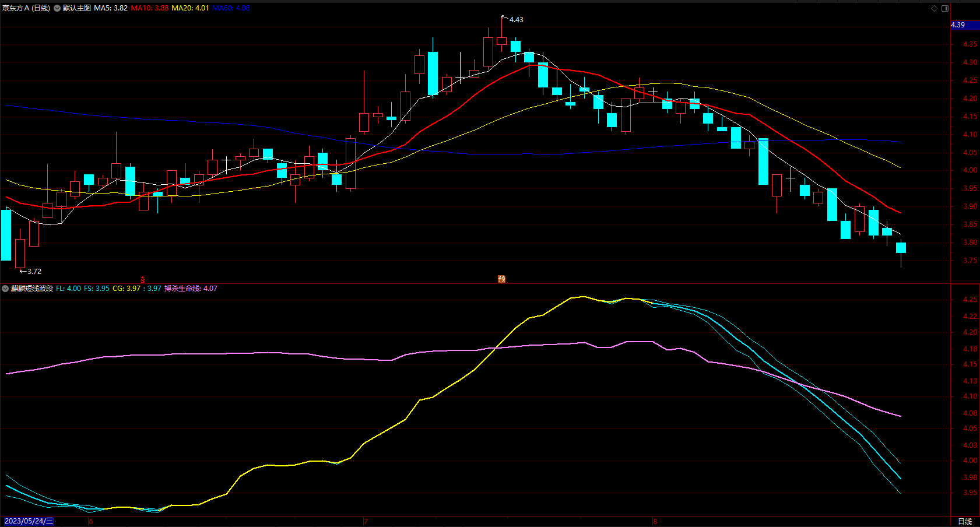Image resolution: width=980 pixels, height=527 pixels.
Task: Click the 4.25 value on the sub-chart axis
Action: click(x=970, y=300)
